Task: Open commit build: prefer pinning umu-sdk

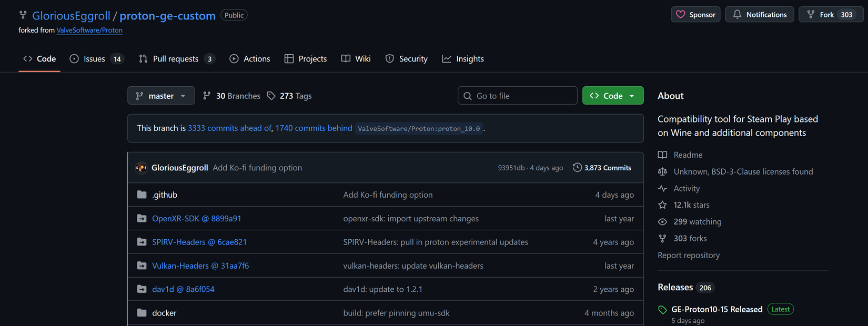Action: coord(396,313)
